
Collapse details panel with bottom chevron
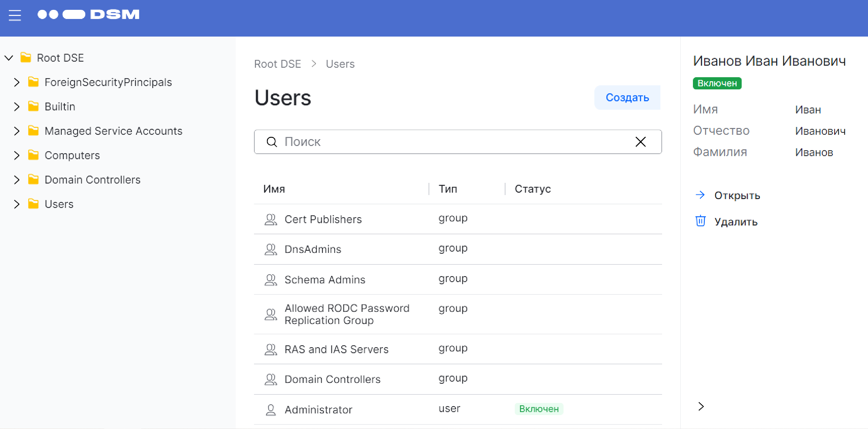pyautogui.click(x=701, y=406)
